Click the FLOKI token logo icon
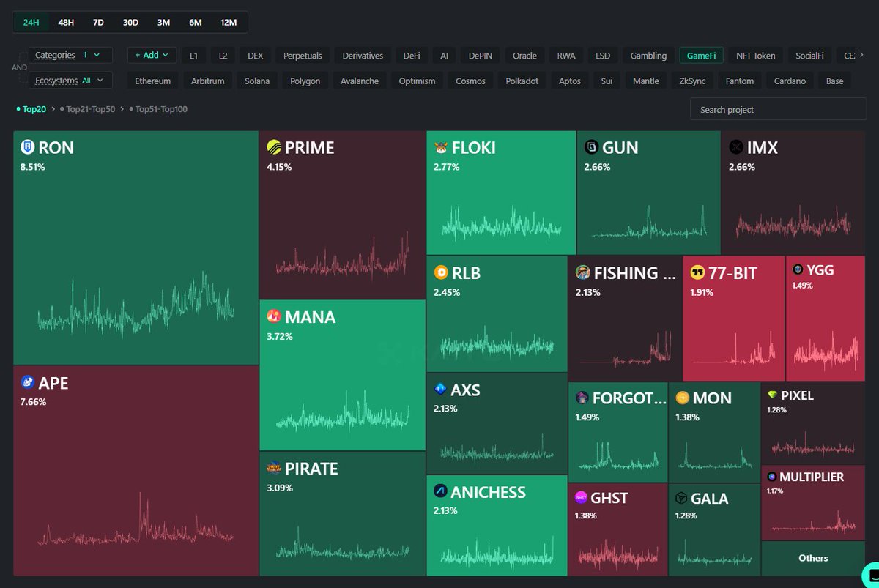879x588 pixels. [x=441, y=147]
